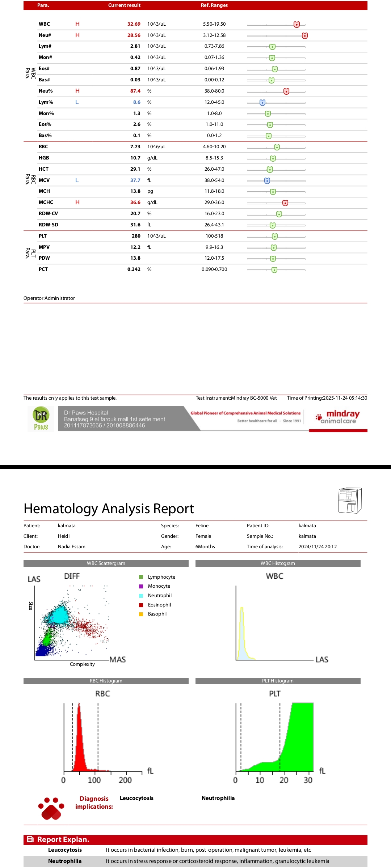This screenshot has height=868, width=391.
Task: Select the cyan Neutrophil legend swatch
Action: click(141, 596)
